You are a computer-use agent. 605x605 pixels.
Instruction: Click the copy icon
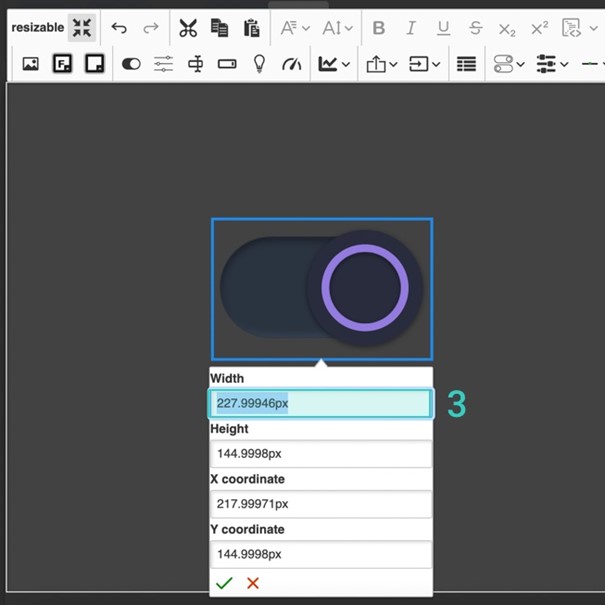point(219,28)
